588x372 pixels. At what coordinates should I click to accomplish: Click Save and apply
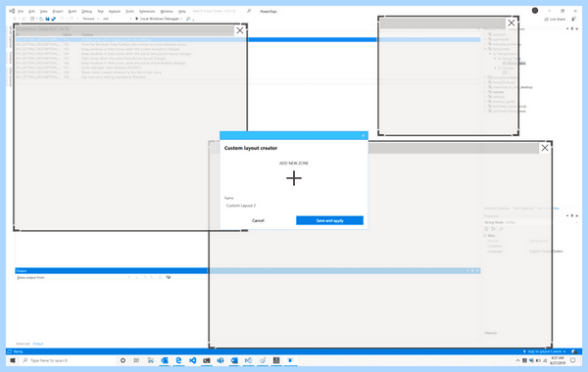pos(329,220)
